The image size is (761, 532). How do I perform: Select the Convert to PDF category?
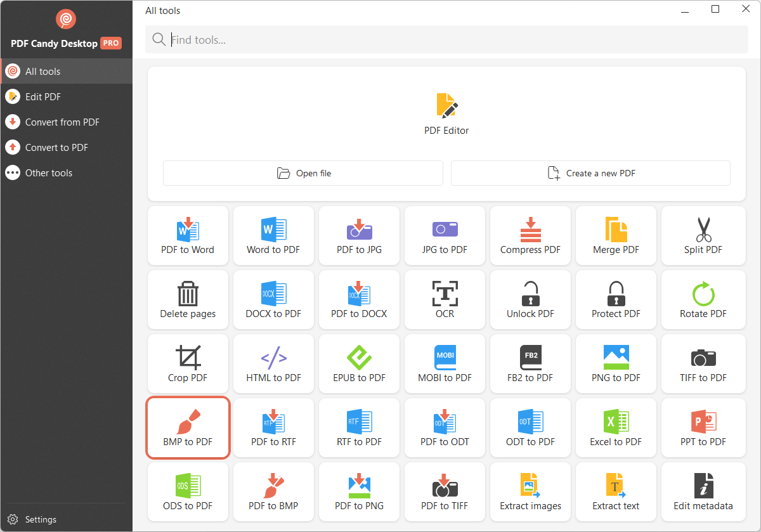click(x=67, y=147)
